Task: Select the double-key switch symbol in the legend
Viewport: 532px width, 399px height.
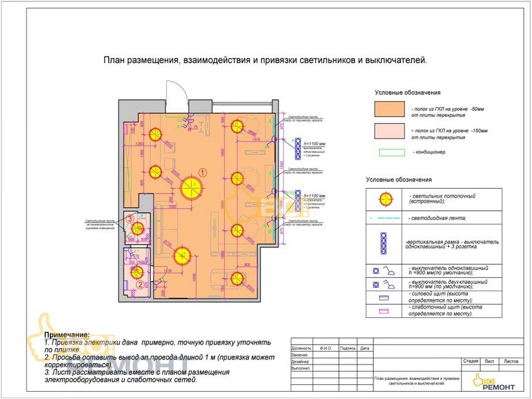Action: [384, 285]
